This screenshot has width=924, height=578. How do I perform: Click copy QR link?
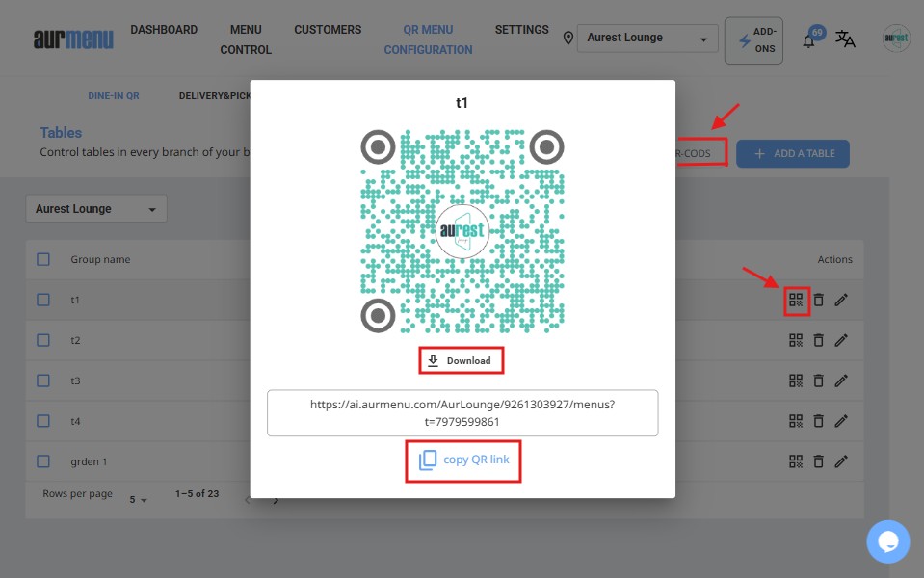click(465, 460)
